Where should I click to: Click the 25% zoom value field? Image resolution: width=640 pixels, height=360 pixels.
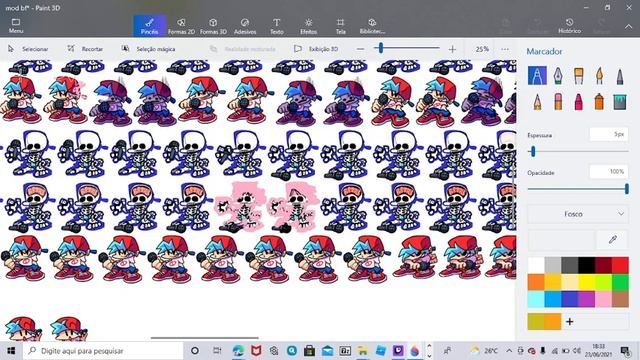coord(482,49)
